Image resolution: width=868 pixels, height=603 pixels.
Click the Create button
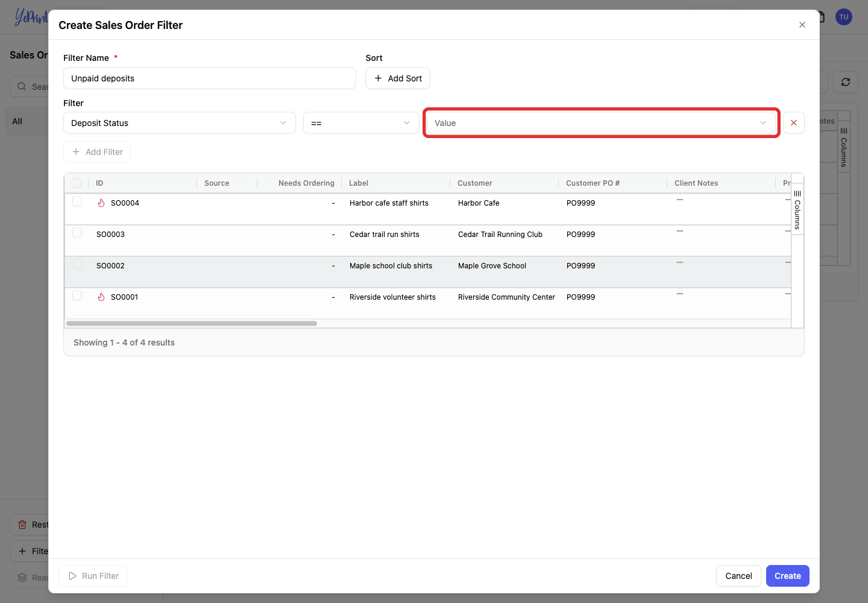coord(787,576)
